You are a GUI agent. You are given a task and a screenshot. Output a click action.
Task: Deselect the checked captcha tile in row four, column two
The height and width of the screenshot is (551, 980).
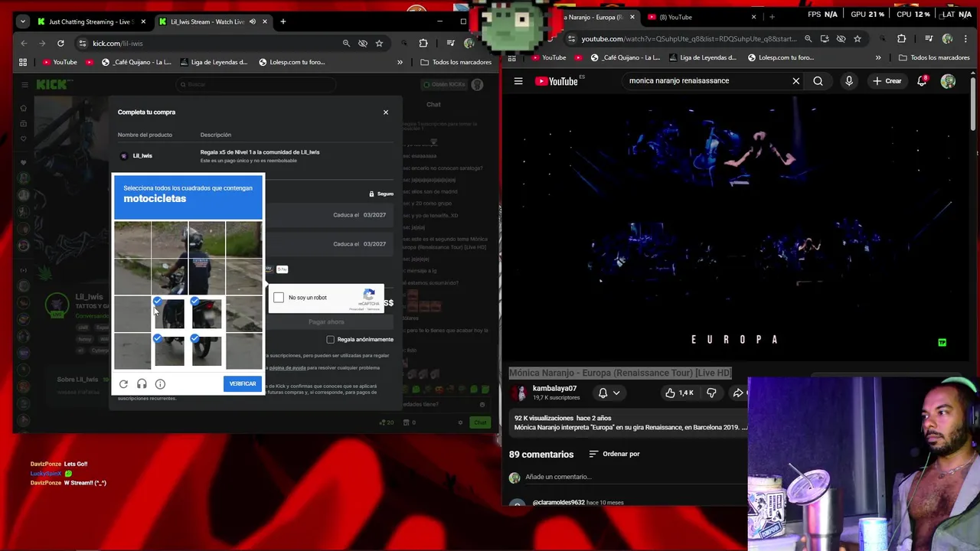pos(169,351)
